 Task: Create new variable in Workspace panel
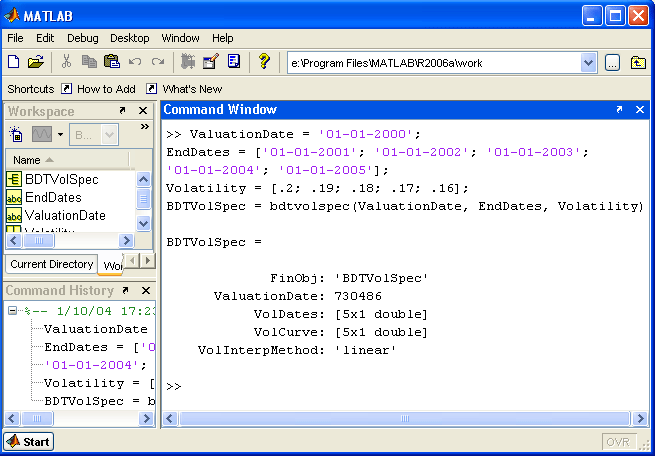tap(16, 134)
